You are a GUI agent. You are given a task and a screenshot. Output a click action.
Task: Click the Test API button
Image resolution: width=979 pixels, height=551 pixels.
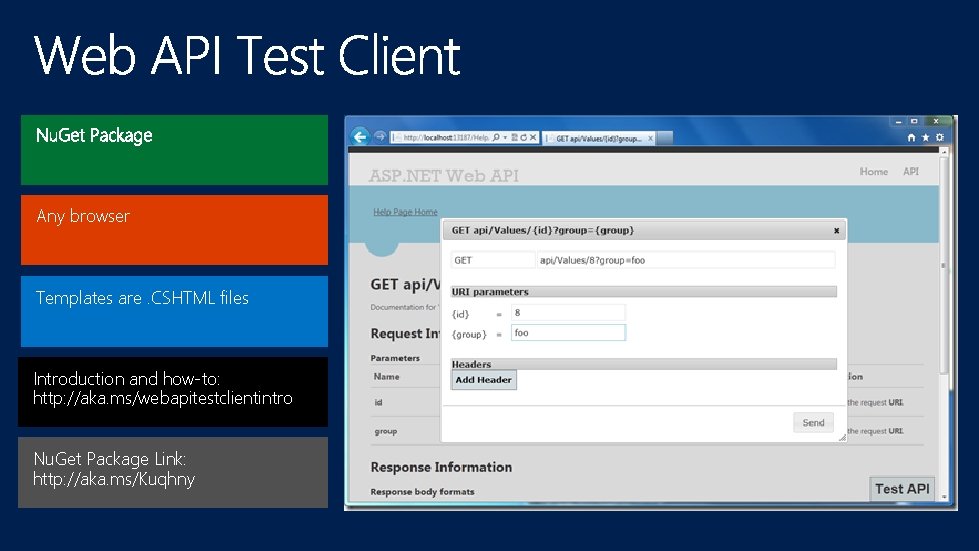[902, 489]
